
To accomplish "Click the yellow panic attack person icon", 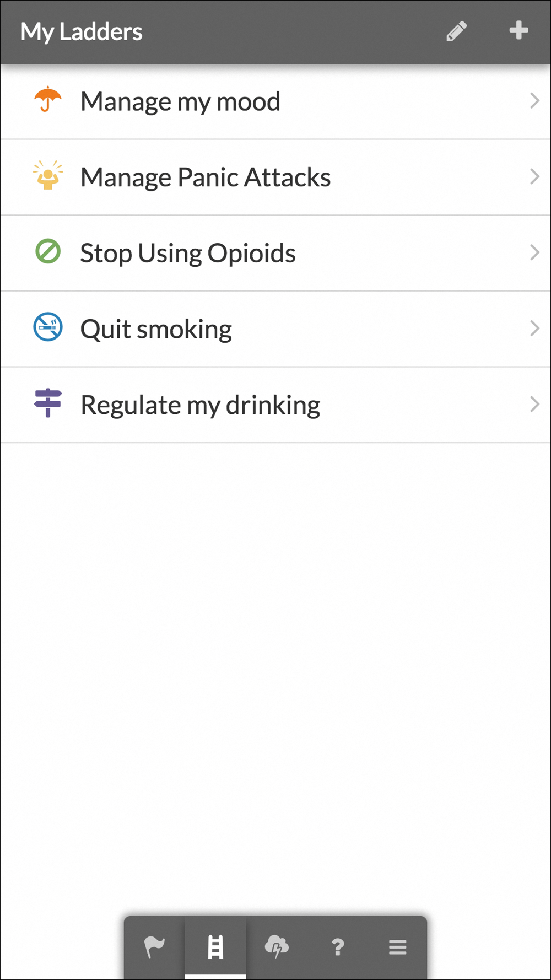I will [x=48, y=175].
